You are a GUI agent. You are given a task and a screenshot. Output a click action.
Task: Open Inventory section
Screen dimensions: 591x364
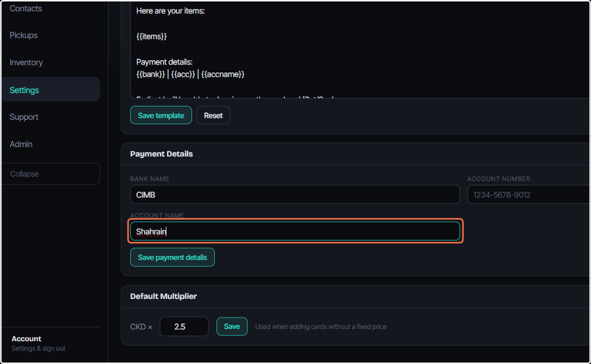tap(26, 63)
